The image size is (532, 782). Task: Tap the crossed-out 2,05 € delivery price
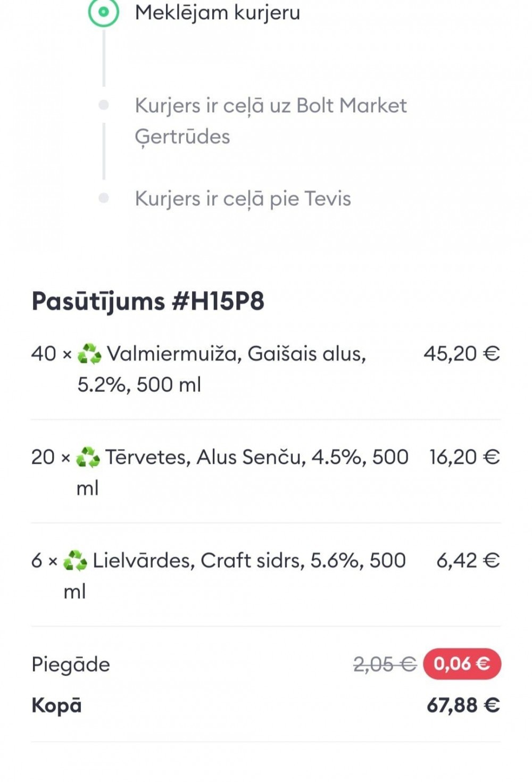click(x=384, y=664)
